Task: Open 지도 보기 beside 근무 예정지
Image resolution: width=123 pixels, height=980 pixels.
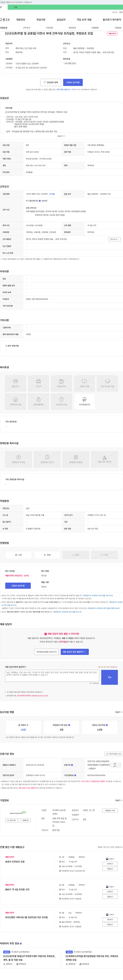Action: [114, 239]
